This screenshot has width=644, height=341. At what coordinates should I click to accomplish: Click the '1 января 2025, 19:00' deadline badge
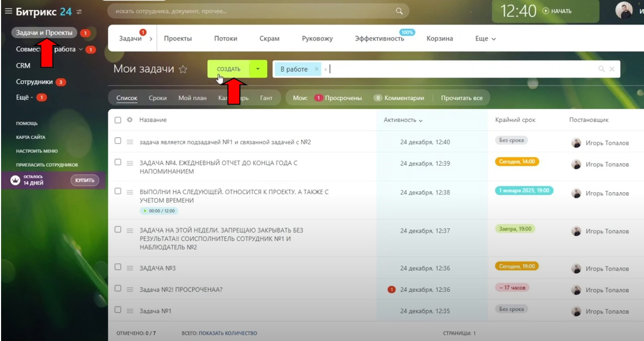tap(524, 190)
